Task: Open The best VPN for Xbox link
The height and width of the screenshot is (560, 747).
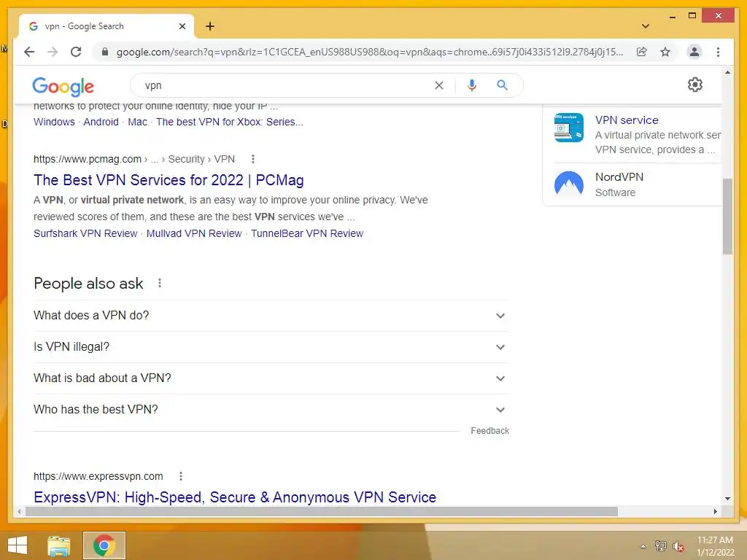Action: point(230,122)
